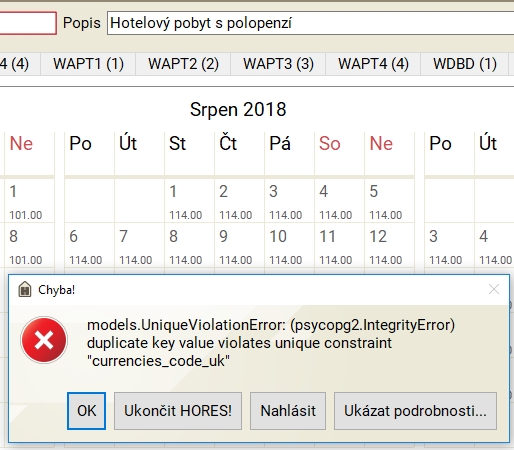Report the error using Nahlásit
This screenshot has height=450, width=514.
pyautogui.click(x=288, y=411)
